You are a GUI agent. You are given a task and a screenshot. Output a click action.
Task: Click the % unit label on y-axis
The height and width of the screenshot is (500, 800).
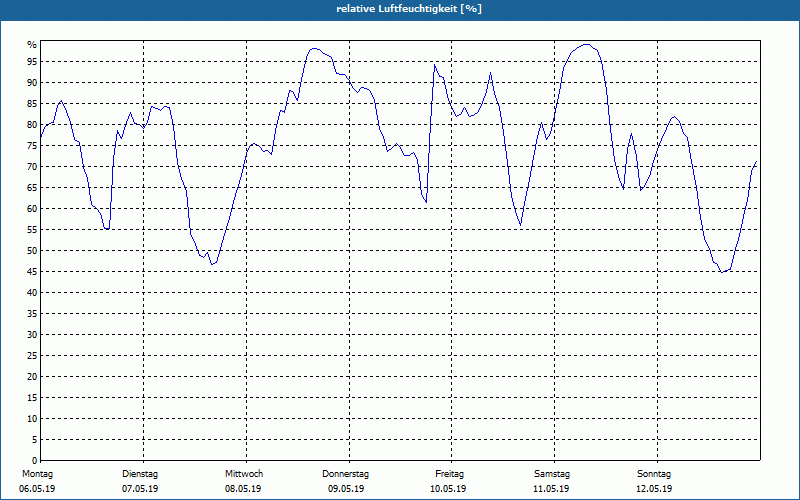coord(32,45)
